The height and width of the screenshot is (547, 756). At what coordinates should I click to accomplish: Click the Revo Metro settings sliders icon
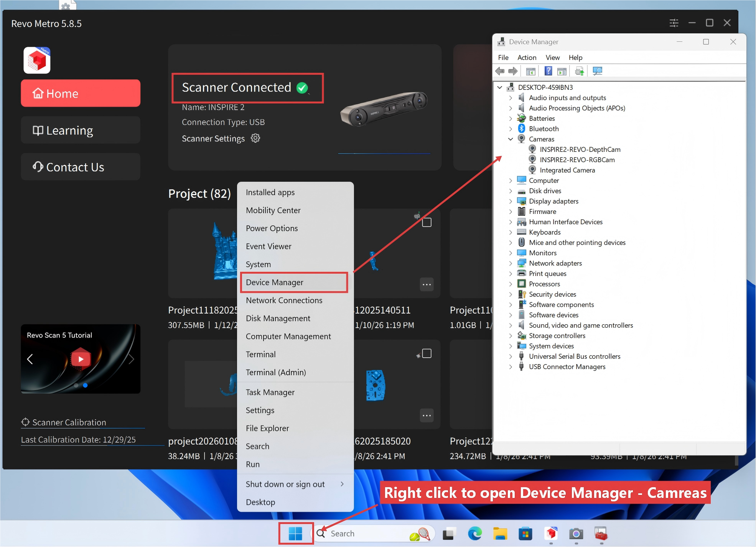click(674, 23)
